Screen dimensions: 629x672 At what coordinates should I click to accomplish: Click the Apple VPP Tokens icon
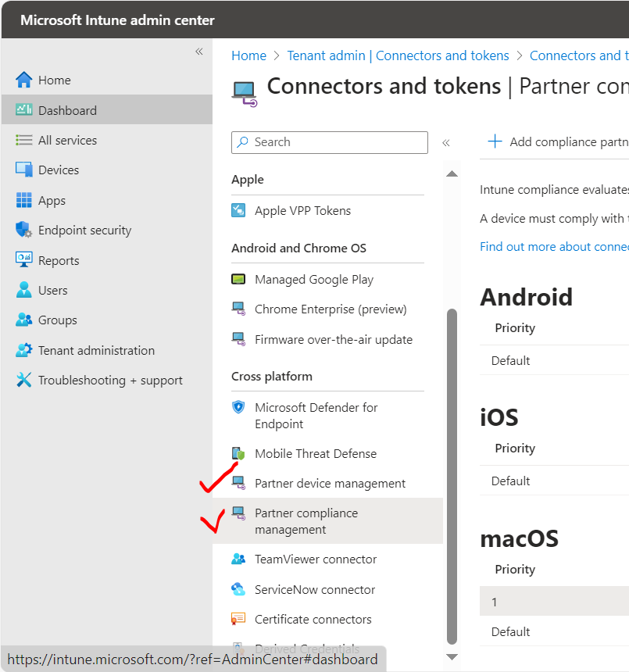click(x=238, y=210)
